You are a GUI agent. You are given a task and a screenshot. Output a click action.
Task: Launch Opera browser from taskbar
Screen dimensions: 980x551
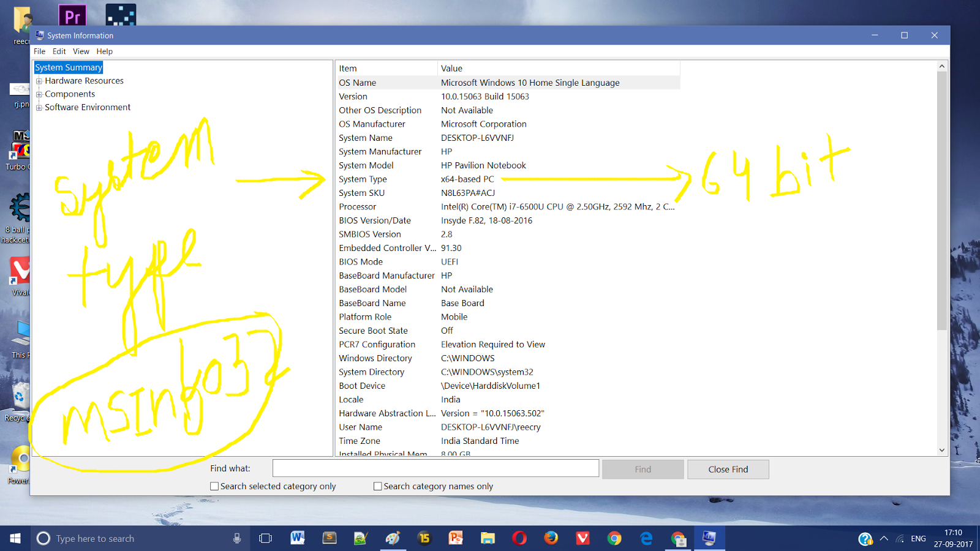click(x=519, y=538)
